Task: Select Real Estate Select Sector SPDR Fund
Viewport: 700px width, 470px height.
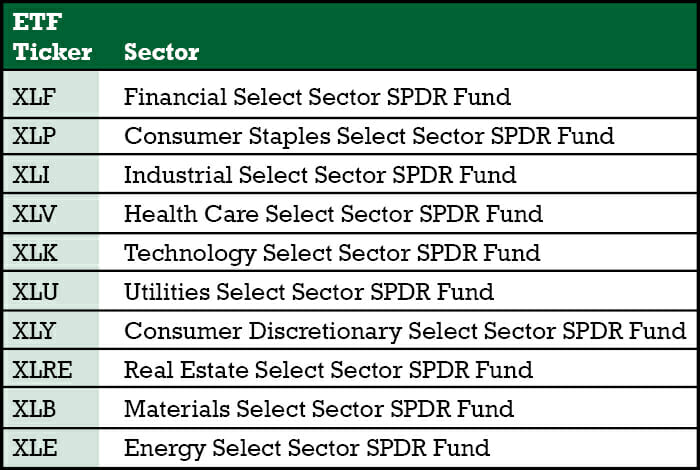Action: coord(328,370)
